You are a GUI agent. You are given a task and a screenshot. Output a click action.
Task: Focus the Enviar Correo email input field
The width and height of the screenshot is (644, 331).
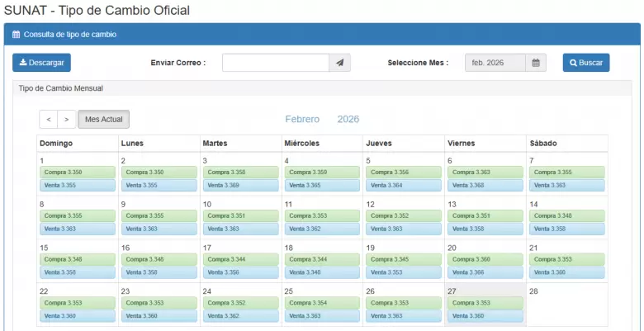(x=276, y=63)
